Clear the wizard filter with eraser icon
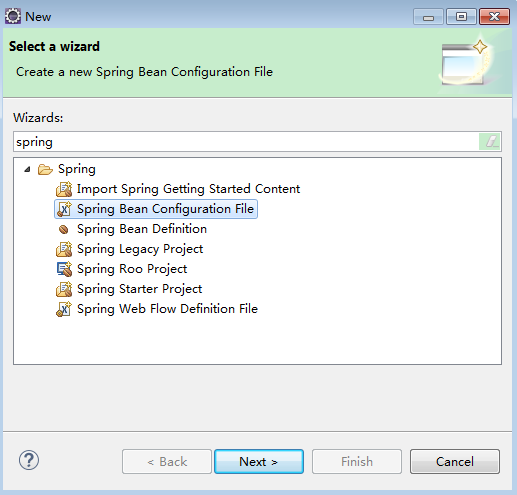The height and width of the screenshot is (495, 517). 489,142
